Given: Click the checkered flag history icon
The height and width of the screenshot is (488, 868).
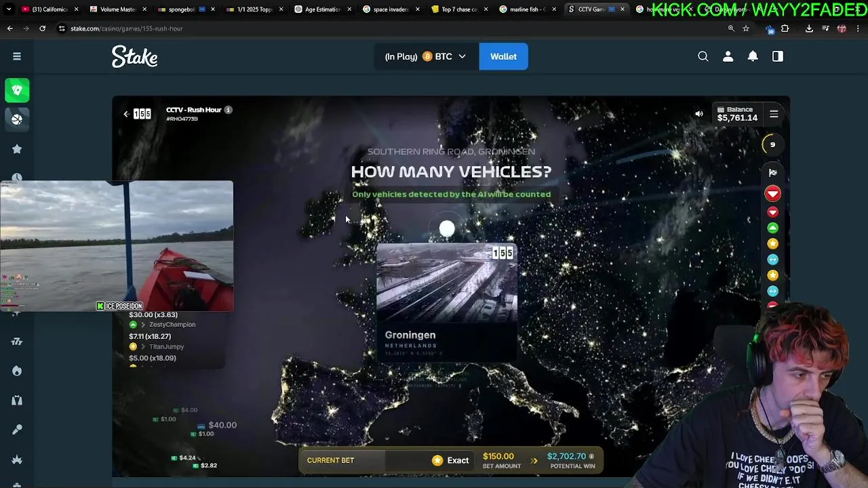Looking at the screenshot, I should coord(772,173).
